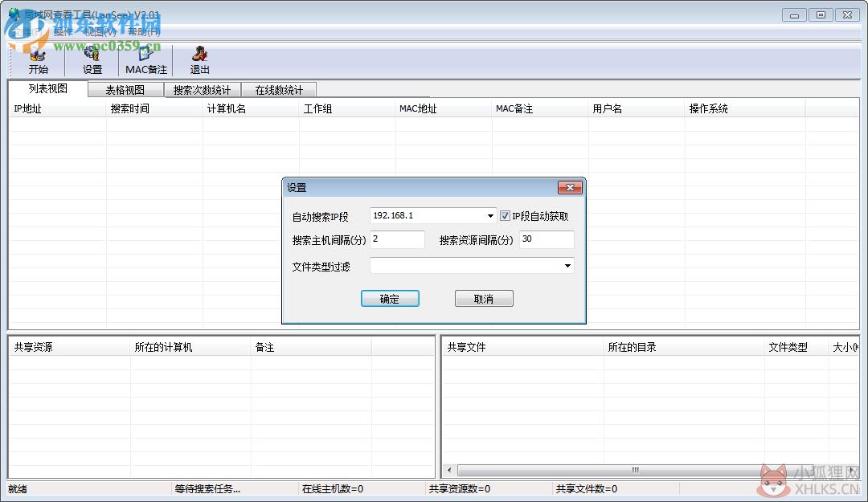Click the 在线主机数=0 status entry

coord(333,489)
